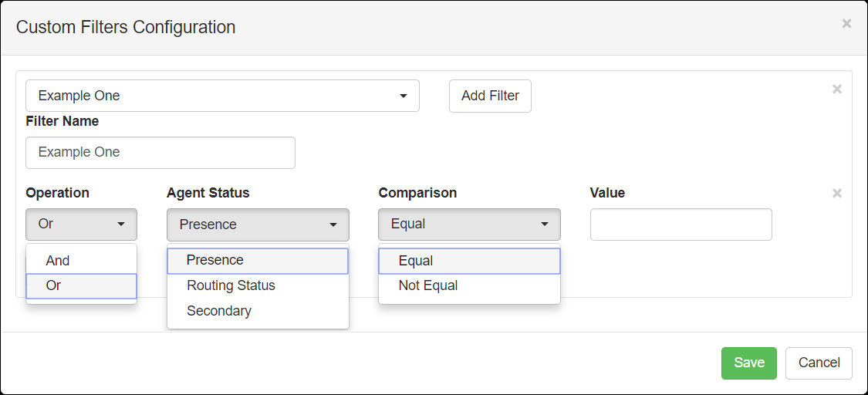
Task: Choose Or in the Operation list
Action: click(81, 286)
